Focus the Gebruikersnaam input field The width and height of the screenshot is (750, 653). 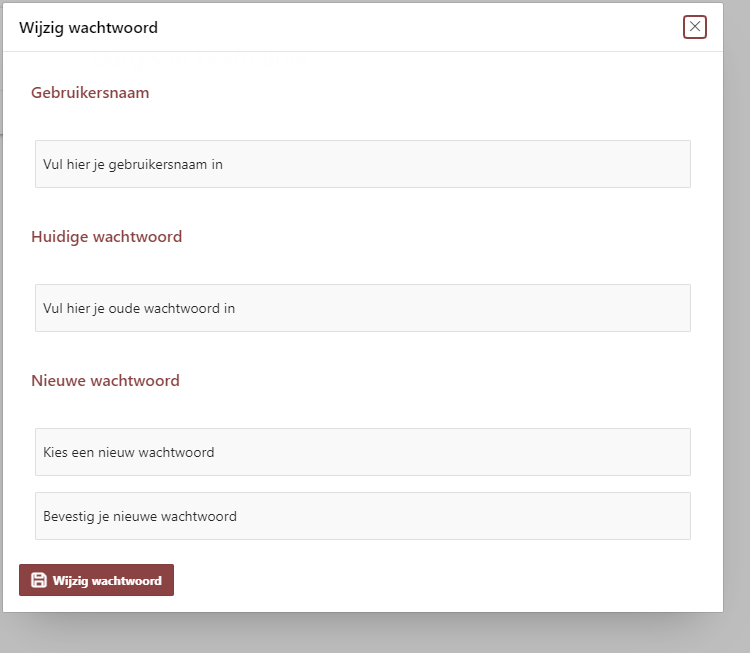point(363,164)
